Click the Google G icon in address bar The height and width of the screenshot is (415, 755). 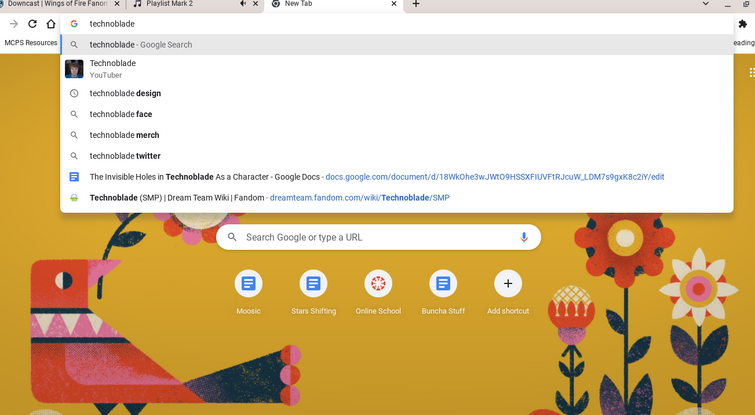coord(74,24)
